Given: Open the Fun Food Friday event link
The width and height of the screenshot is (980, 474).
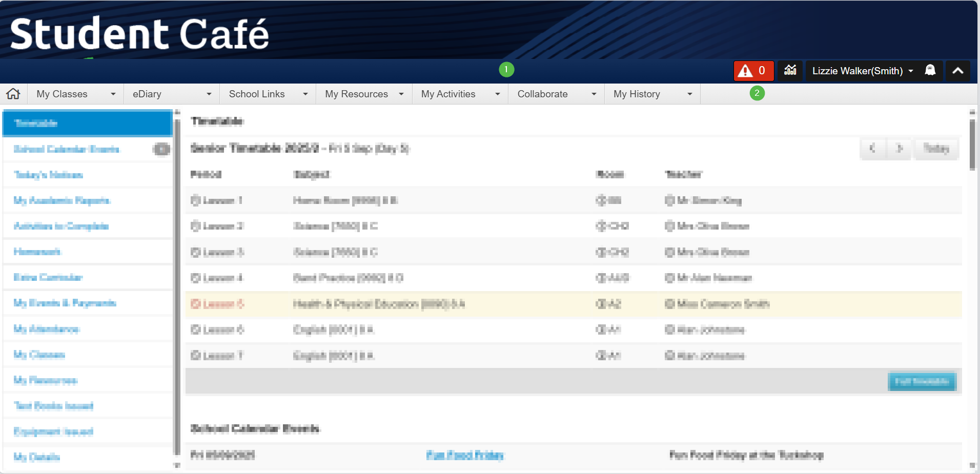Looking at the screenshot, I should tap(465, 455).
